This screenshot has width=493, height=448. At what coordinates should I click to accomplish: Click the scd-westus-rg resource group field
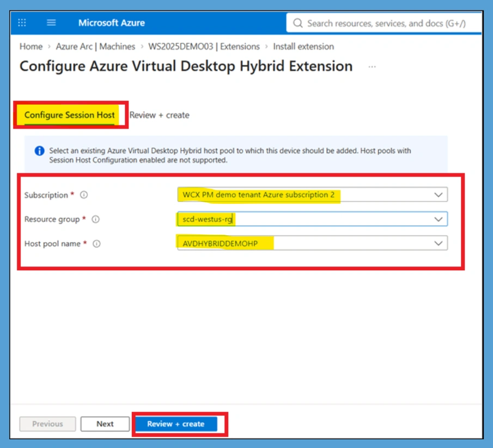(x=312, y=219)
